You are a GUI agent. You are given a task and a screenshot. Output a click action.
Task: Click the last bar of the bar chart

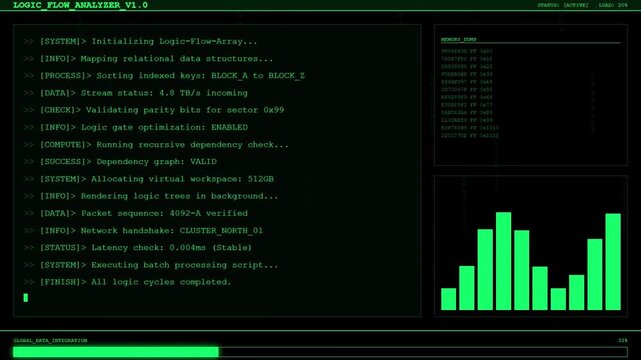coord(613,262)
